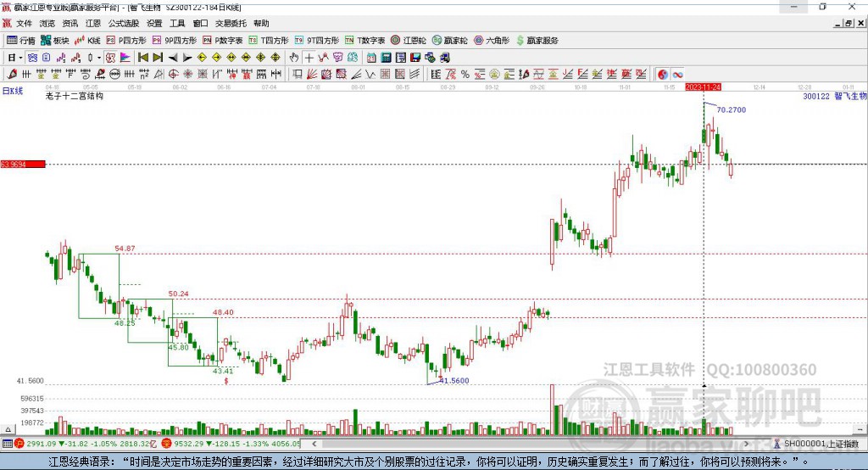Click the save floppy disk icon
The image size is (868, 470).
pos(415,57)
